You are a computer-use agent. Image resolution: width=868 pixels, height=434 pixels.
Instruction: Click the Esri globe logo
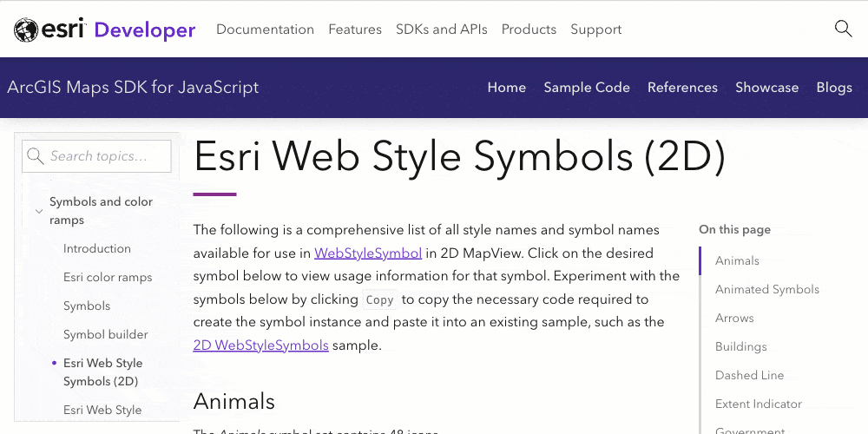27,30
